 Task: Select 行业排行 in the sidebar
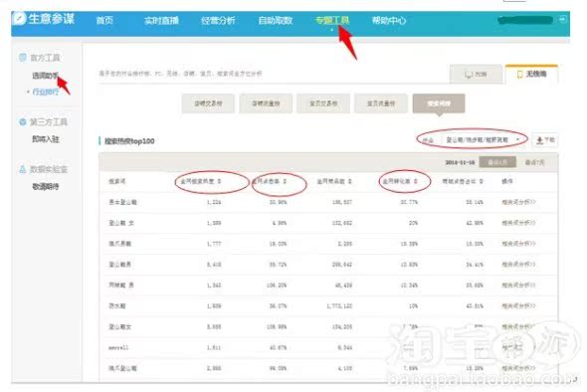pos(46,92)
